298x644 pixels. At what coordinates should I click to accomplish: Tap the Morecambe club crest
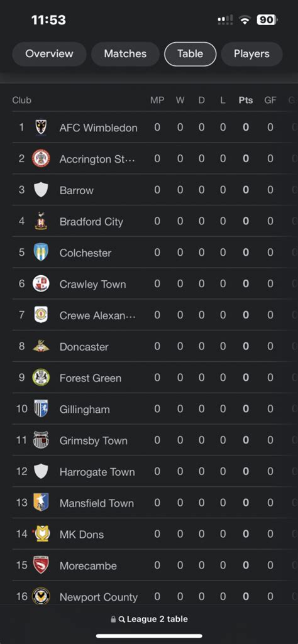(x=41, y=565)
